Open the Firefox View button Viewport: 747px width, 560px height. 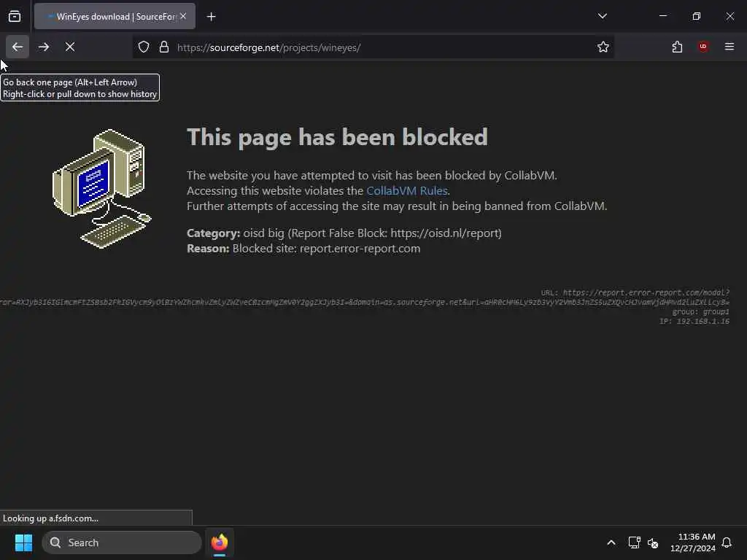pyautogui.click(x=15, y=17)
